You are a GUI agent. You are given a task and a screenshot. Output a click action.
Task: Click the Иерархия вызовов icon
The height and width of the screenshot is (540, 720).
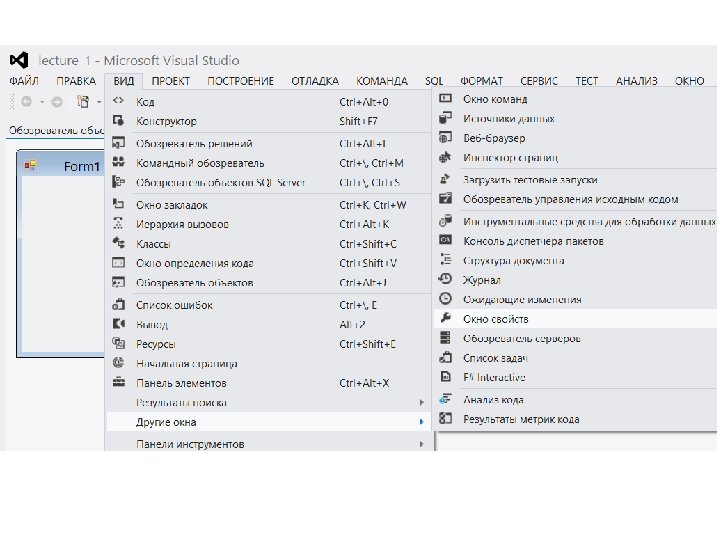[x=118, y=224]
